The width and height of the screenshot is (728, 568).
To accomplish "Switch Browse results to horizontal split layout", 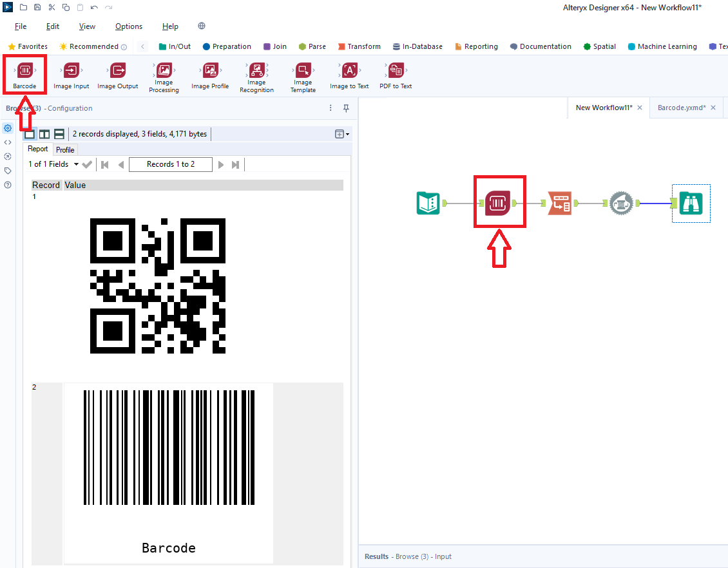I will pos(59,133).
